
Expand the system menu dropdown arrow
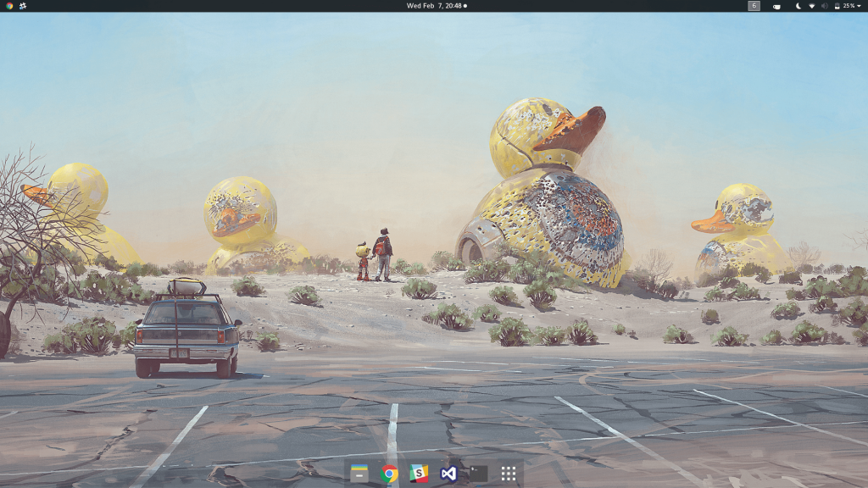(860, 6)
